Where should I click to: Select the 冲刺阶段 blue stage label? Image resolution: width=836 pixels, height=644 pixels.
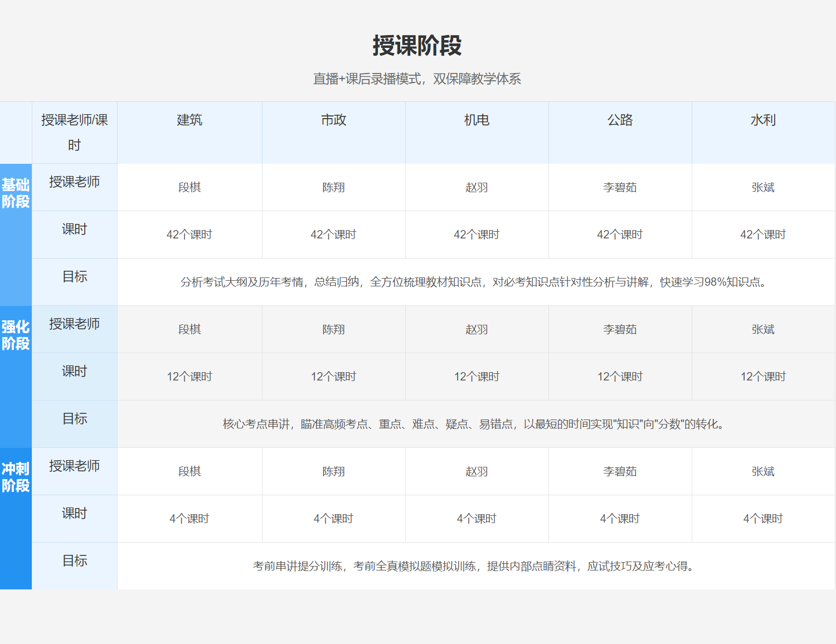click(16, 477)
